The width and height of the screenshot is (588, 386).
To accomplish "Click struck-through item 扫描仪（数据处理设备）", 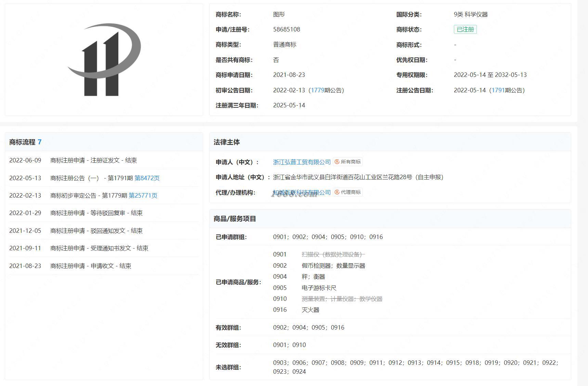I will [x=334, y=254].
